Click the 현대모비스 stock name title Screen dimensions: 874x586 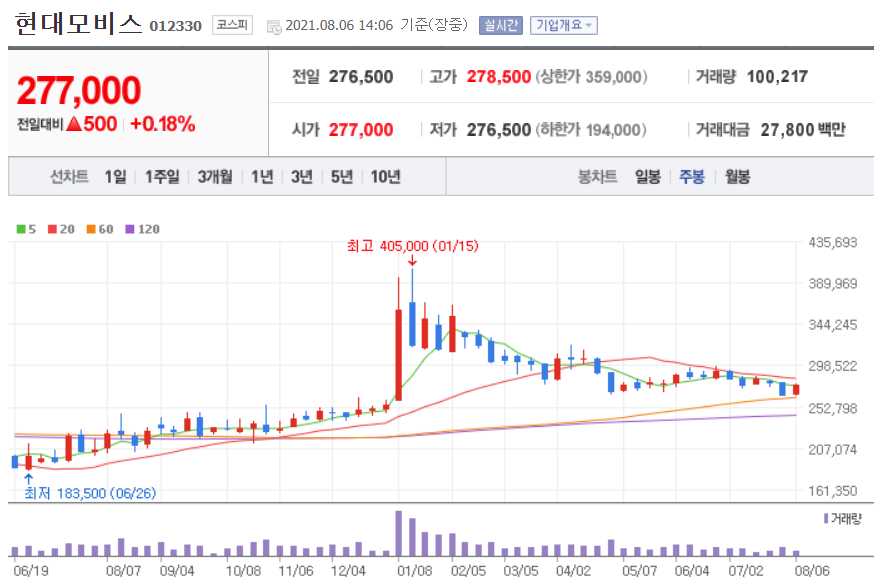[x=78, y=25]
